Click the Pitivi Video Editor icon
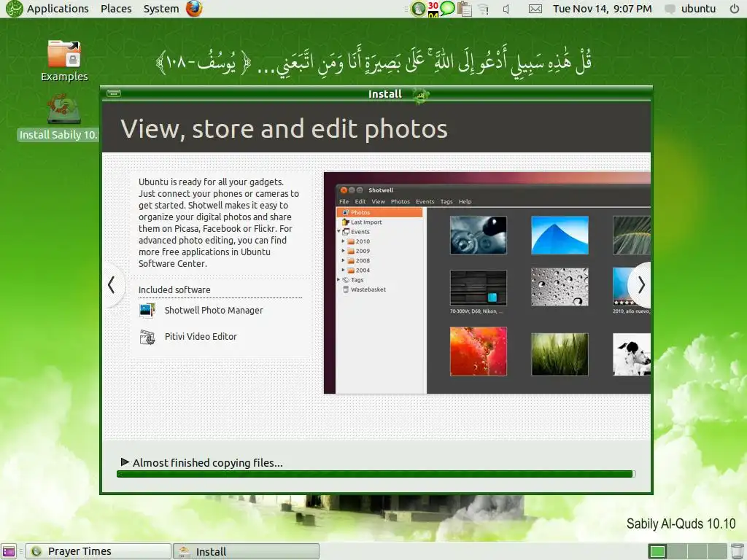The width and height of the screenshot is (747, 560). 147,337
